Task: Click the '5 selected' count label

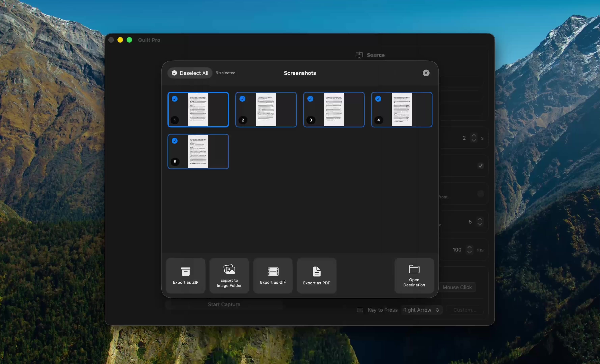Action: (x=225, y=73)
